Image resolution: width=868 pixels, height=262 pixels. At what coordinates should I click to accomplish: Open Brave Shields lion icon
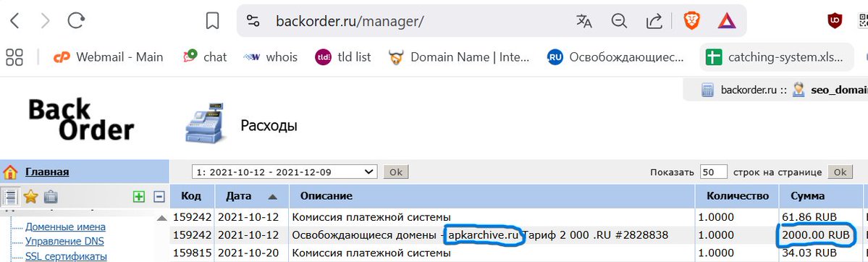coord(691,21)
